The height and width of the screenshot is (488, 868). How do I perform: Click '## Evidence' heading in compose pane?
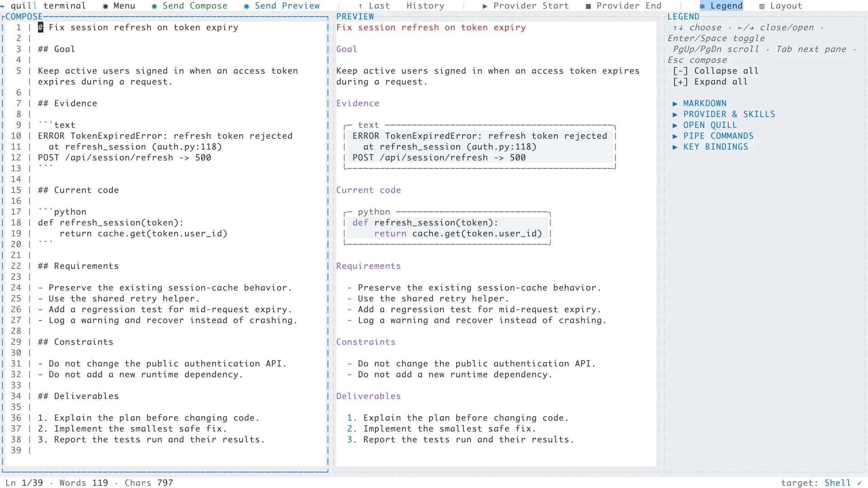click(67, 103)
